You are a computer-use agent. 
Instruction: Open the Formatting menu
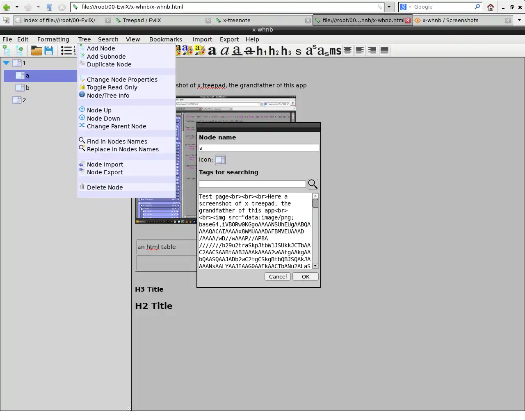point(53,39)
